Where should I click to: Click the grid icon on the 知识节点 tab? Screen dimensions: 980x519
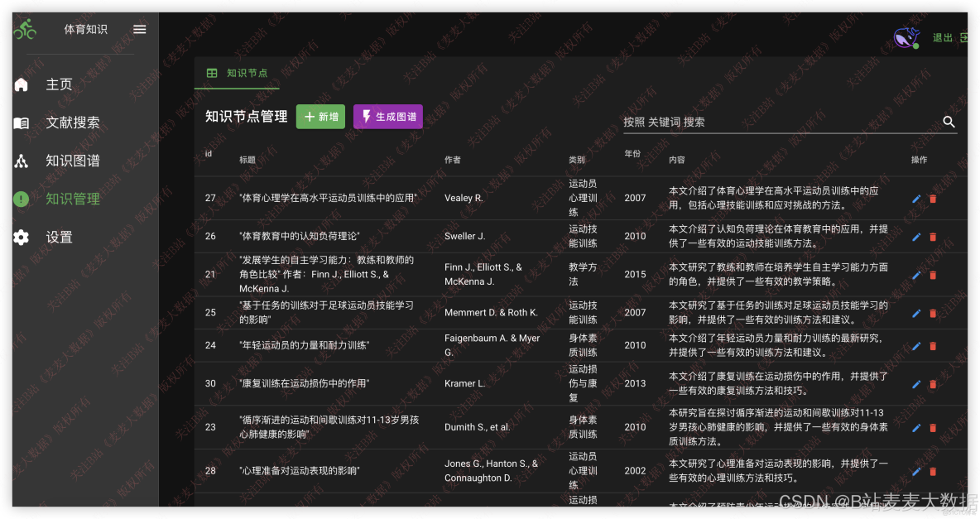click(212, 73)
